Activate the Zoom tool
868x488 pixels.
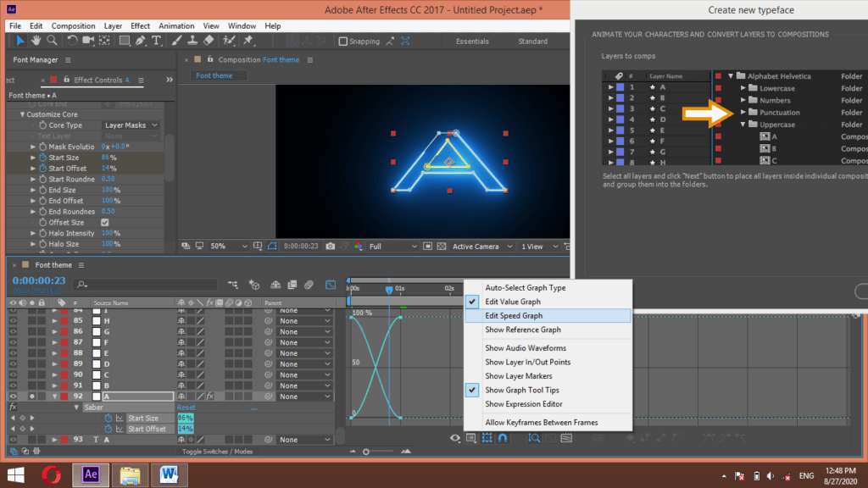(x=52, y=41)
